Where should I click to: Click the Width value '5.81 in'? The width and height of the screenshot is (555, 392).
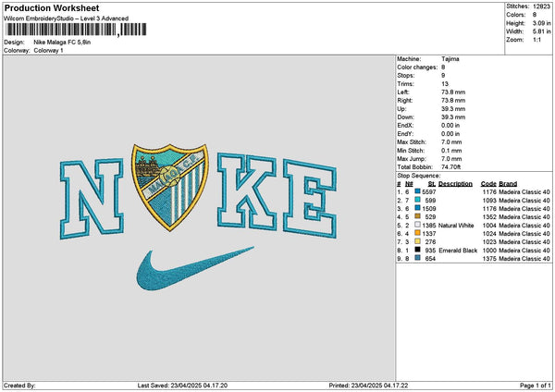[x=541, y=31]
